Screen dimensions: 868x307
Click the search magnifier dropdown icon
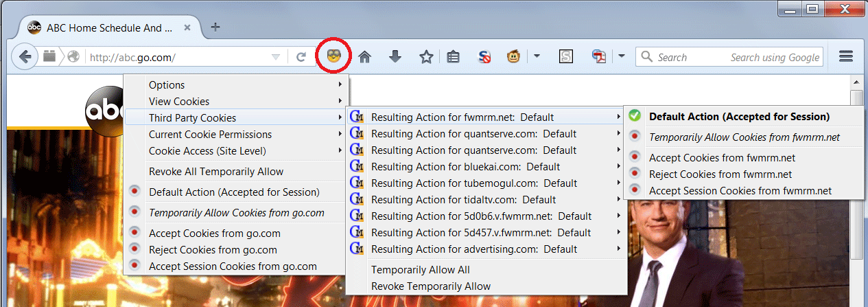pos(646,57)
